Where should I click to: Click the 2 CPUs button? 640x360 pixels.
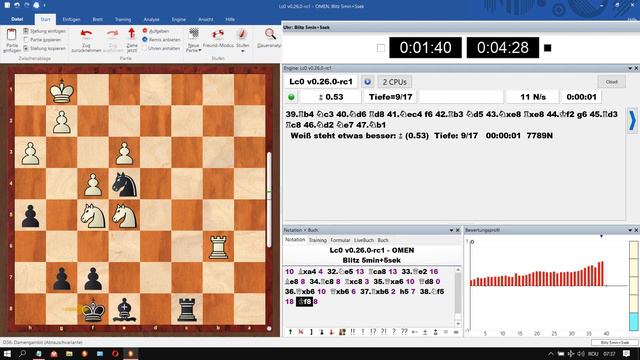[x=394, y=82]
